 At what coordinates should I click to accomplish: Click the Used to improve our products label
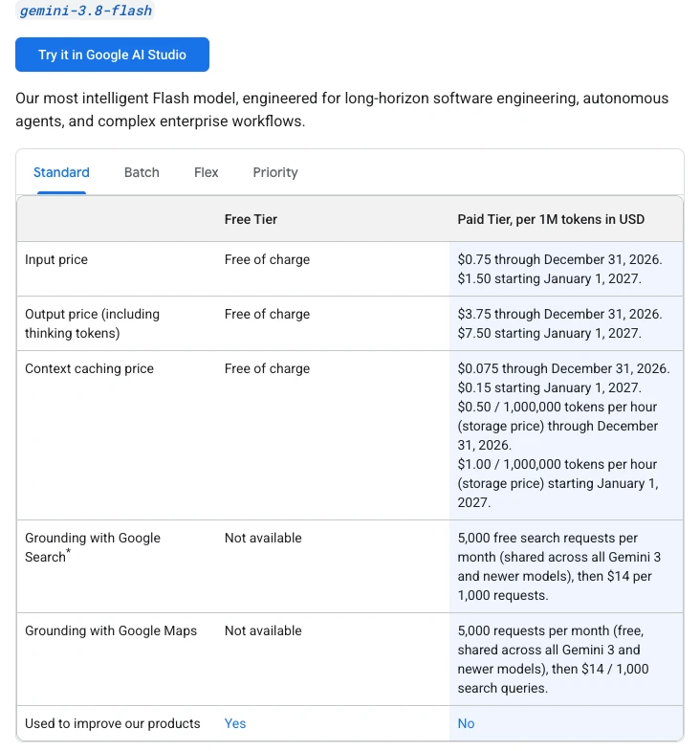[113, 723]
